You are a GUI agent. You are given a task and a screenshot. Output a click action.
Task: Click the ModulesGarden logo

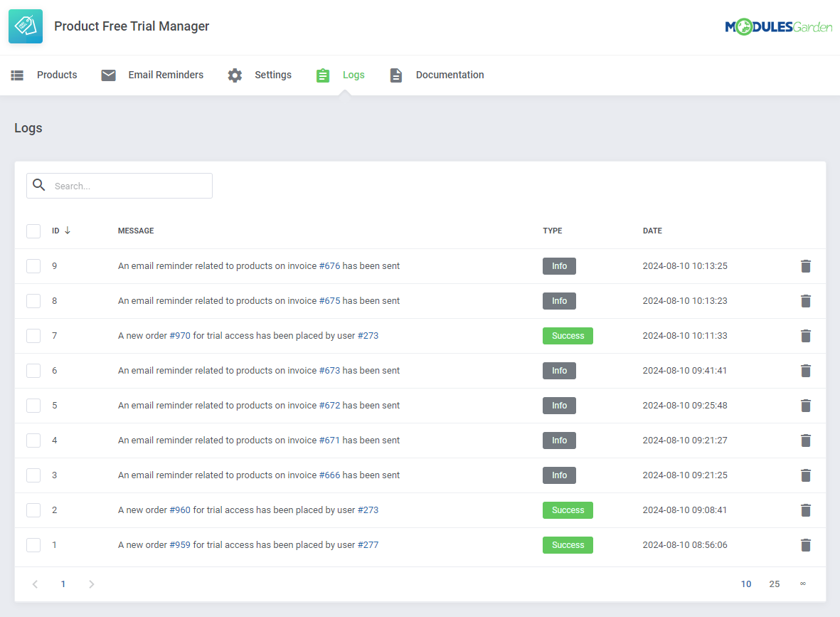(778, 26)
